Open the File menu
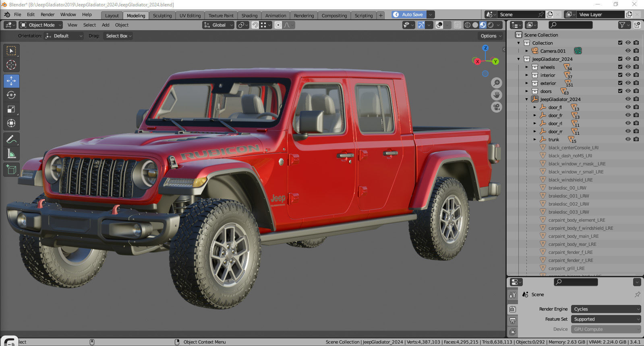Image resolution: width=644 pixels, height=346 pixels. click(18, 14)
